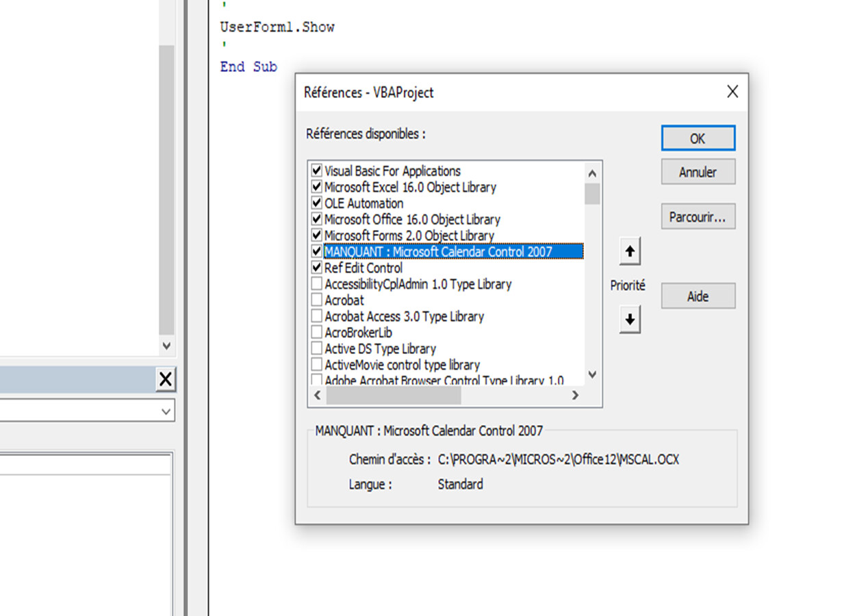
Task: Check ActiveMovie control type library checkbox
Action: [x=316, y=365]
